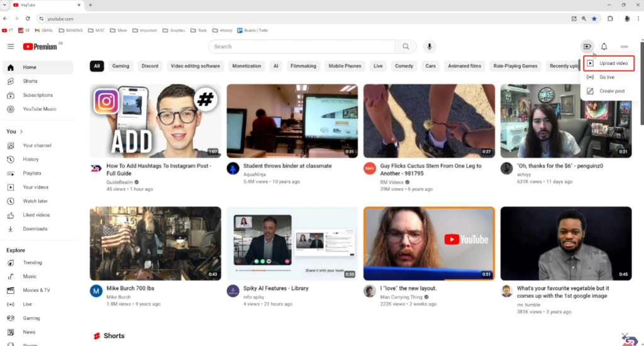644x346 pixels.
Task: Click the Create video plus icon
Action: (587, 47)
